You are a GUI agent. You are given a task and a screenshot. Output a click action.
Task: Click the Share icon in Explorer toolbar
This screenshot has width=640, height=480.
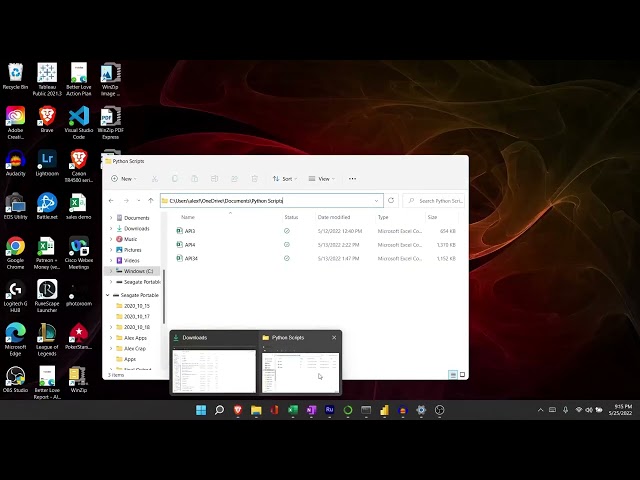234,179
